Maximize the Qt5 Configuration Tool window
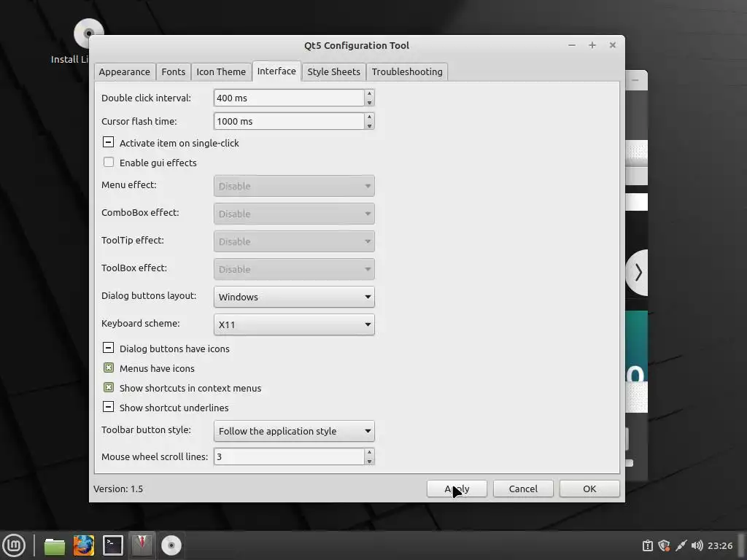This screenshot has width=747, height=560. coord(592,45)
